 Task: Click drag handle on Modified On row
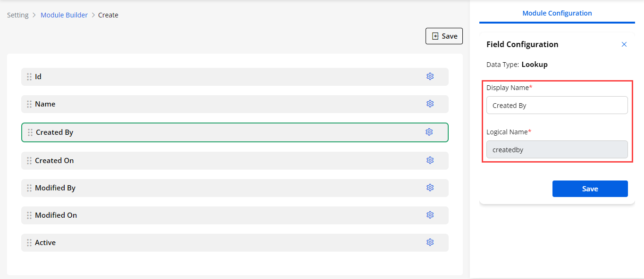29,215
